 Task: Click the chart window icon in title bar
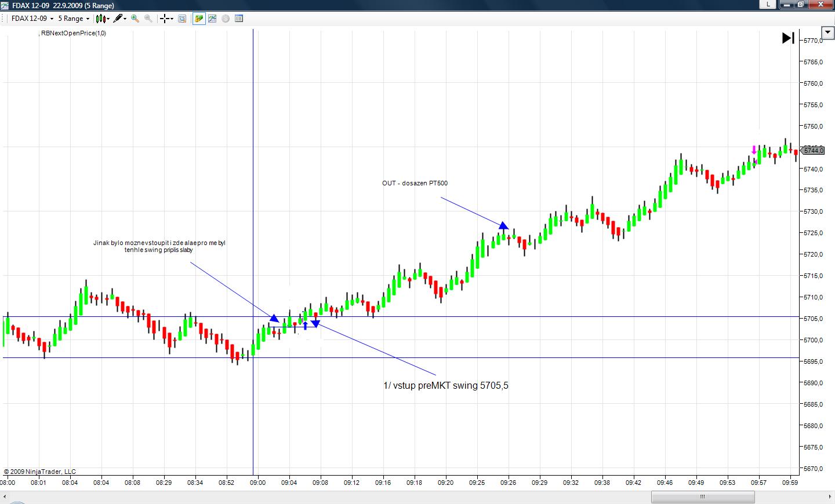(x=5, y=5)
